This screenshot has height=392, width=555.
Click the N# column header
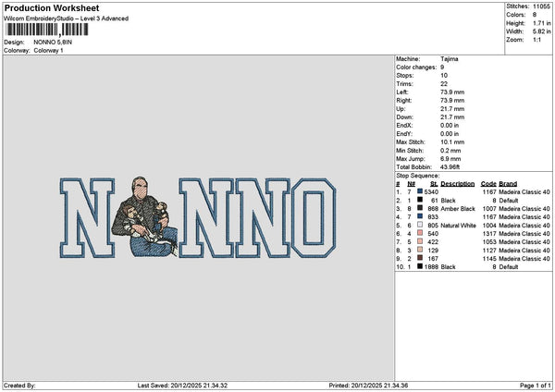coord(411,184)
